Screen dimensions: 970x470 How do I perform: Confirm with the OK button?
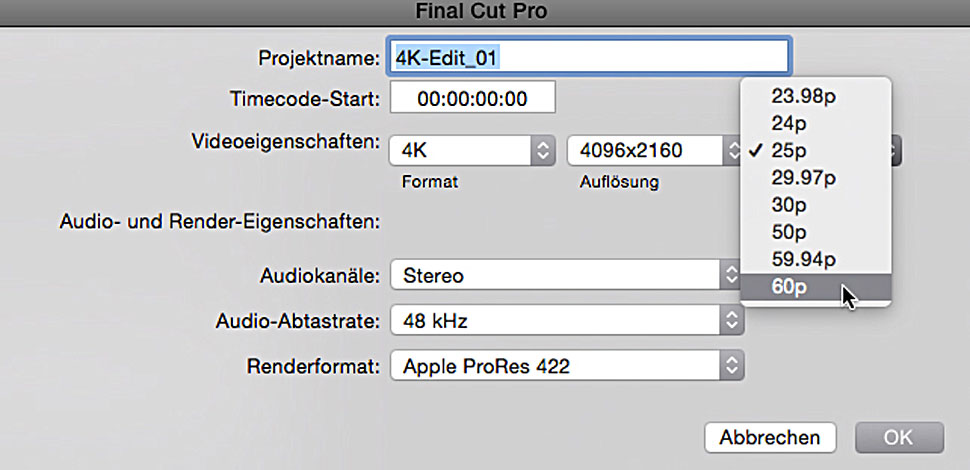[899, 437]
